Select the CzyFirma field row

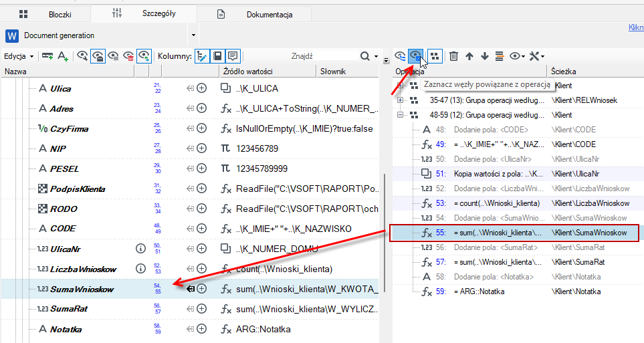click(190, 128)
